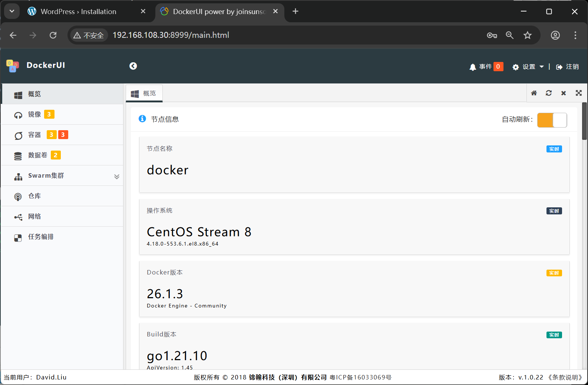588x385 pixels.
Task: Open the 概览 overview sidebar item
Action: tap(62, 94)
